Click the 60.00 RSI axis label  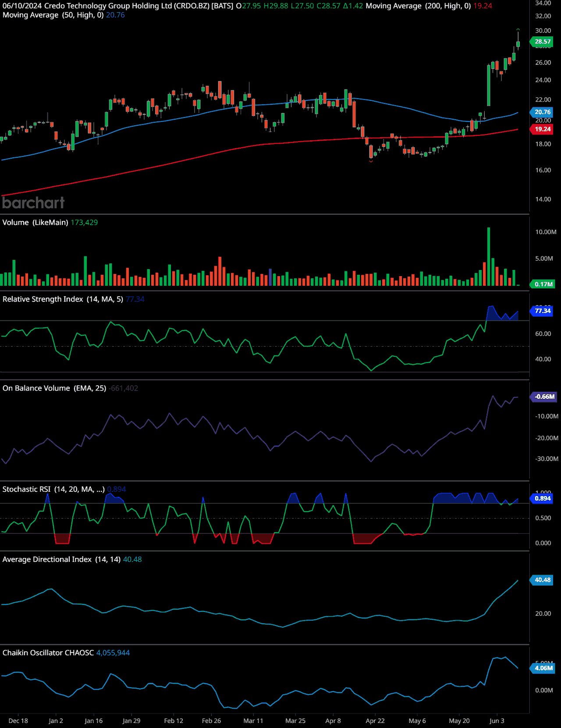click(543, 334)
